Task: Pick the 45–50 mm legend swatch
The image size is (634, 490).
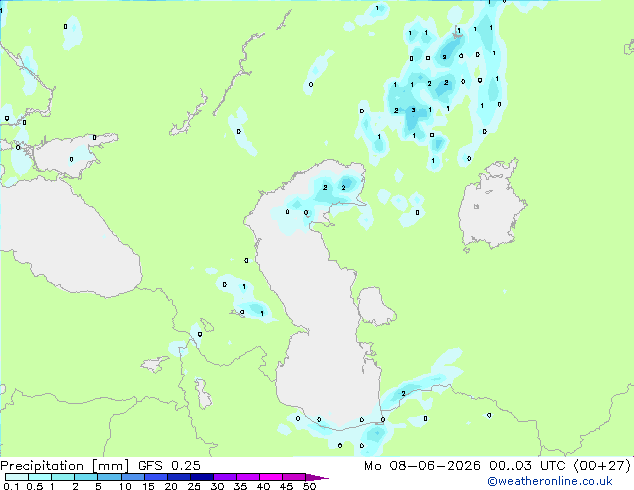Action: tap(294, 477)
